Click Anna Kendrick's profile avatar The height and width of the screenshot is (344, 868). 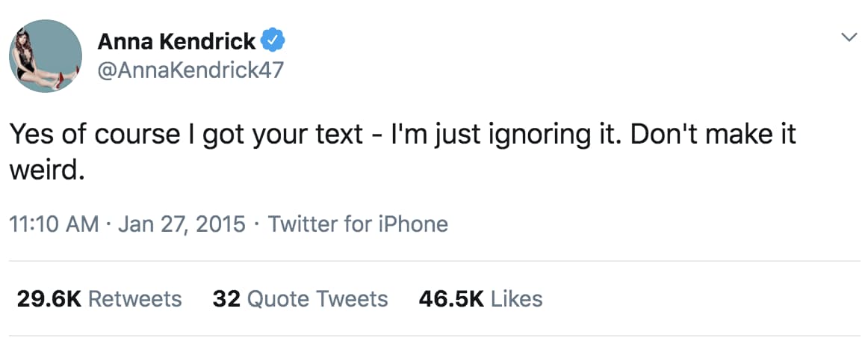click(x=46, y=56)
